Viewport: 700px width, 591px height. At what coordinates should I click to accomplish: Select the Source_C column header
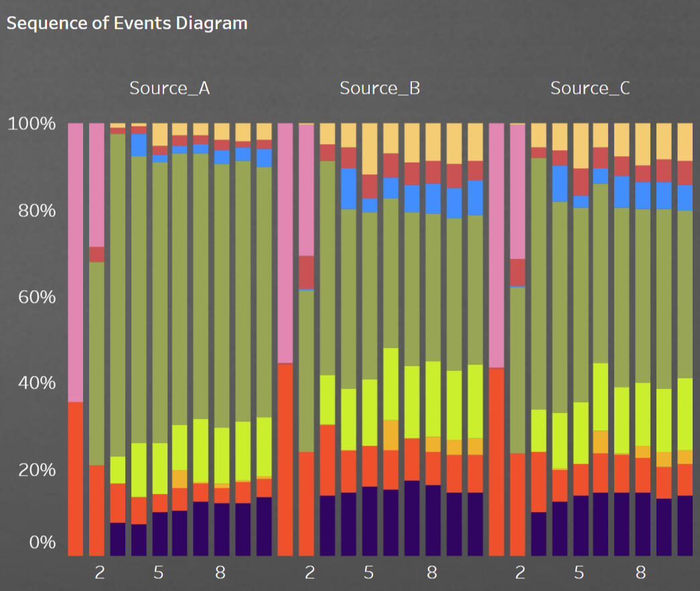(590, 88)
